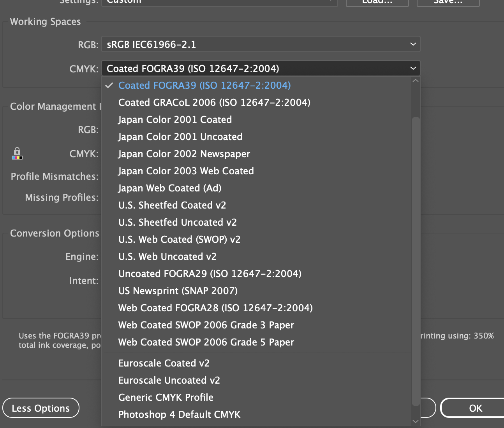The width and height of the screenshot is (504, 428).
Task: Choose Japan Color 2001 Uncoated
Action: 256,137
